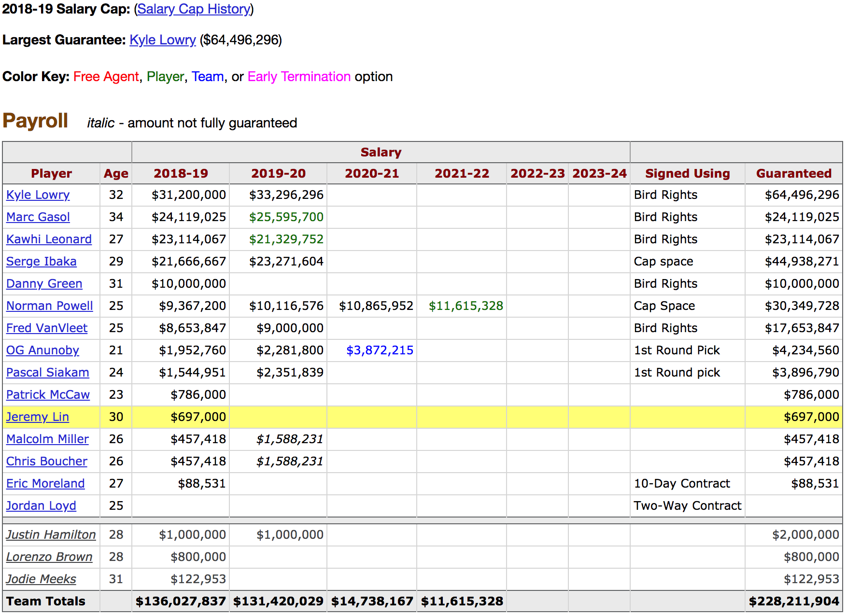Open Marc Gasol's player page
The width and height of the screenshot is (847, 616).
(x=38, y=217)
